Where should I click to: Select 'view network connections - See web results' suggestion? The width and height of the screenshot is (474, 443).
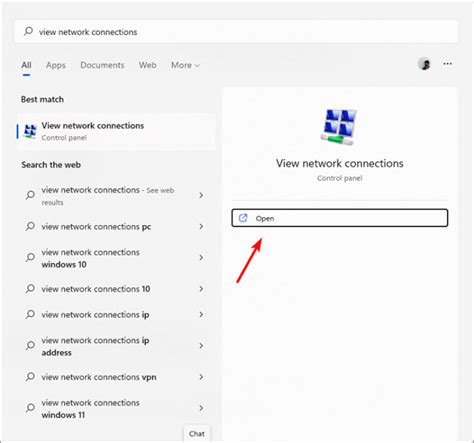[x=116, y=196]
